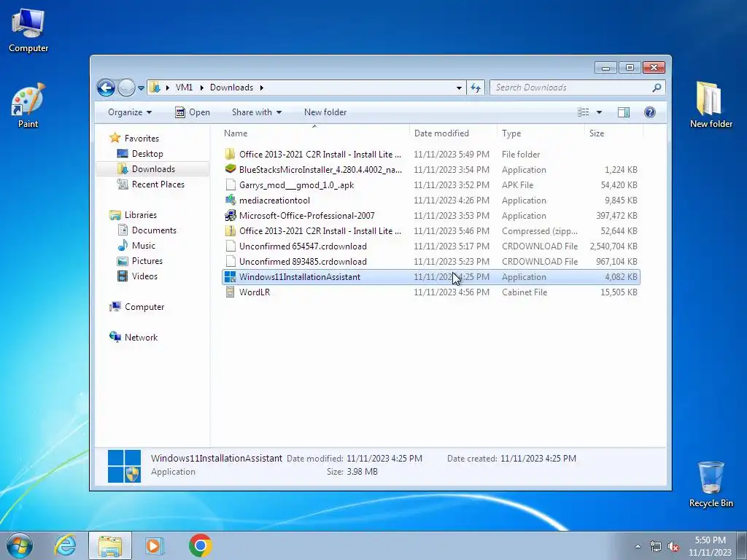Click the Back navigation arrow
Viewport: 747px width, 560px height.
click(x=106, y=87)
